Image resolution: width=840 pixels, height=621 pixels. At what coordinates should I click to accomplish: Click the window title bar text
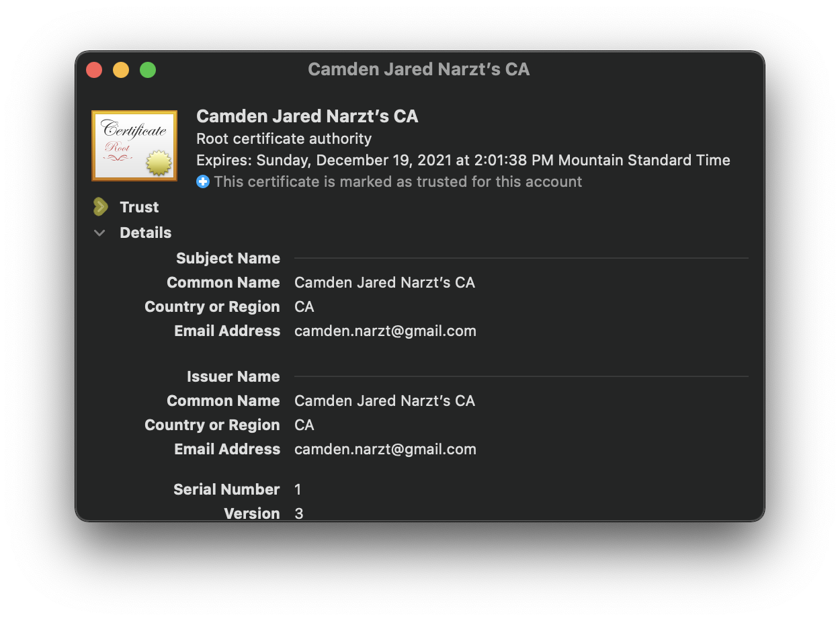(x=419, y=69)
